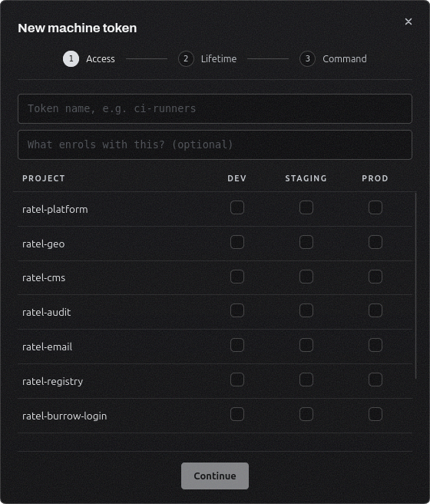This screenshot has height=504, width=430.
Task: Tick ratel-geo PROD checkbox
Action: (375, 242)
